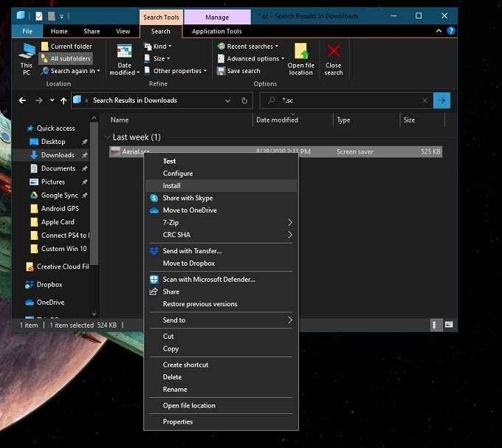Viewport: 502px width, 448px height.
Task: Open Pictures in navigation pane
Action: pyautogui.click(x=53, y=182)
